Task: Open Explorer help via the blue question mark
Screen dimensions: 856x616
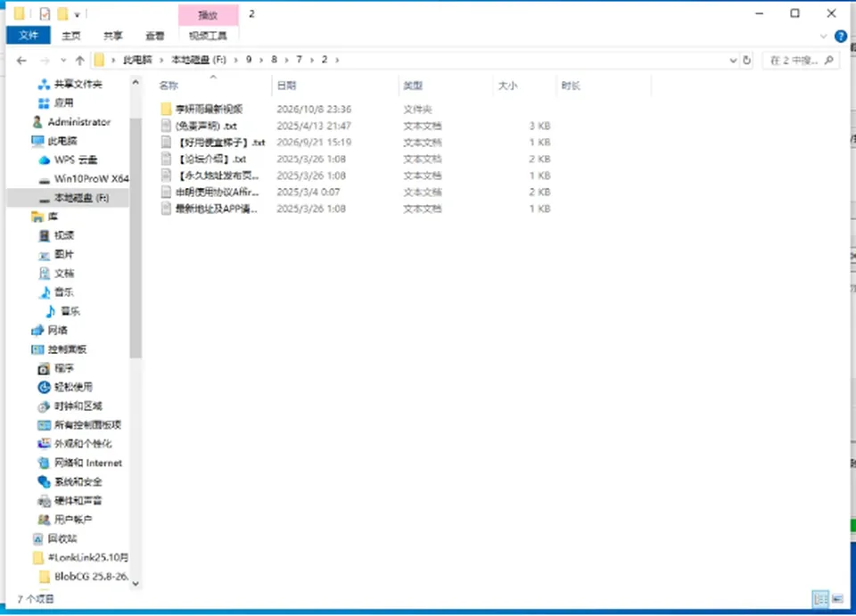Action: coord(841,37)
